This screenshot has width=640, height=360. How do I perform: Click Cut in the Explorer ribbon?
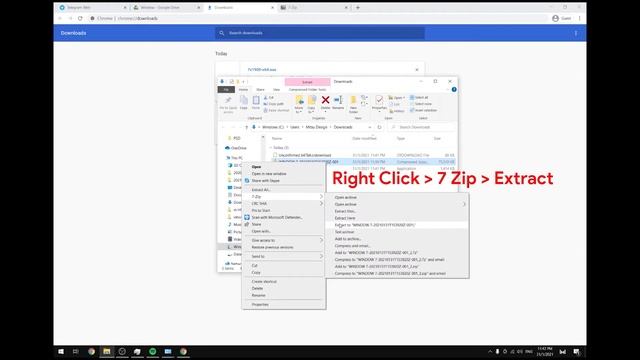[269, 98]
